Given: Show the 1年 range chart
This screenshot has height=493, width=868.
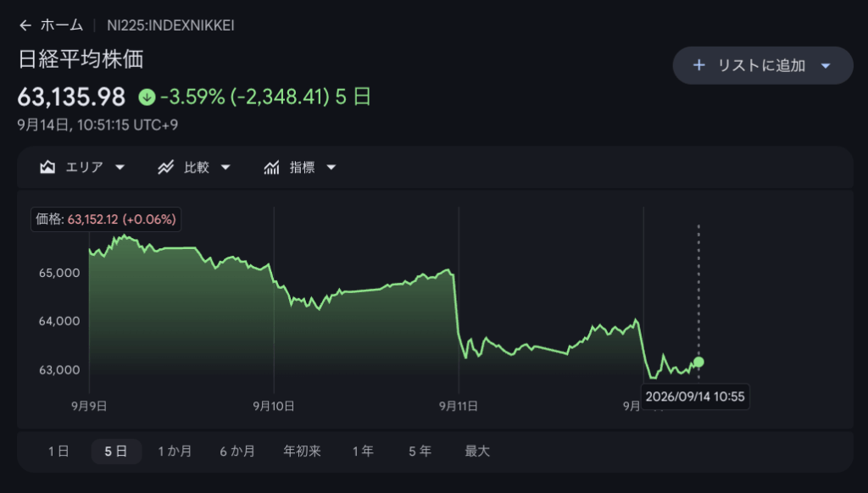Looking at the screenshot, I should [363, 451].
